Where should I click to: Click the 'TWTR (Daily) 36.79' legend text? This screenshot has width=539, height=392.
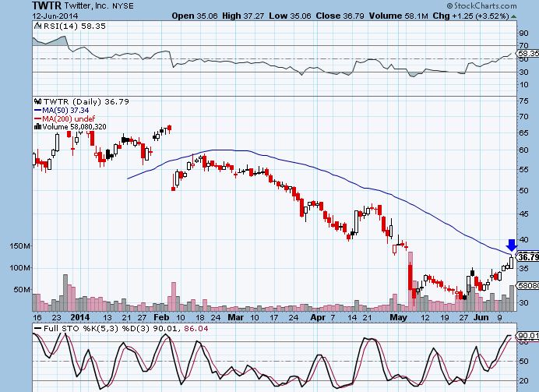86,101
